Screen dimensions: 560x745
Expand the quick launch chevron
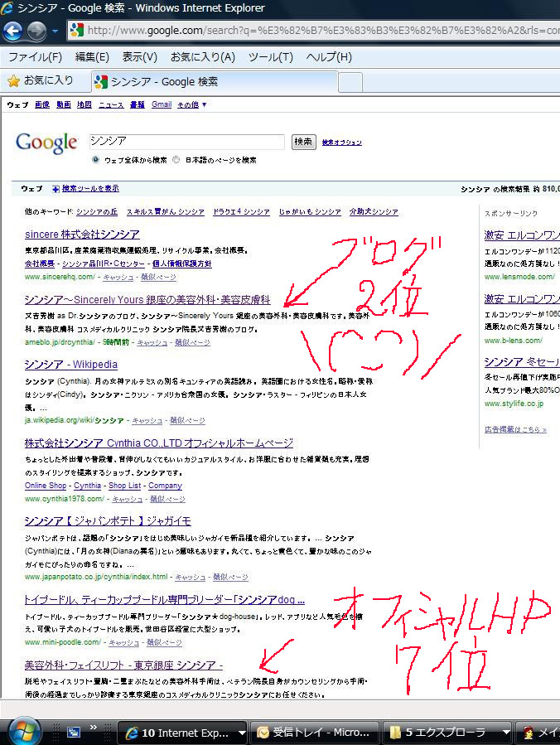(x=93, y=727)
